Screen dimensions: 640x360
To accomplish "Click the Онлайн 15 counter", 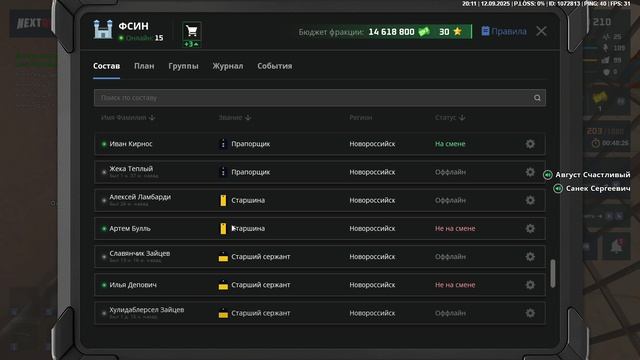I will 141,38.
